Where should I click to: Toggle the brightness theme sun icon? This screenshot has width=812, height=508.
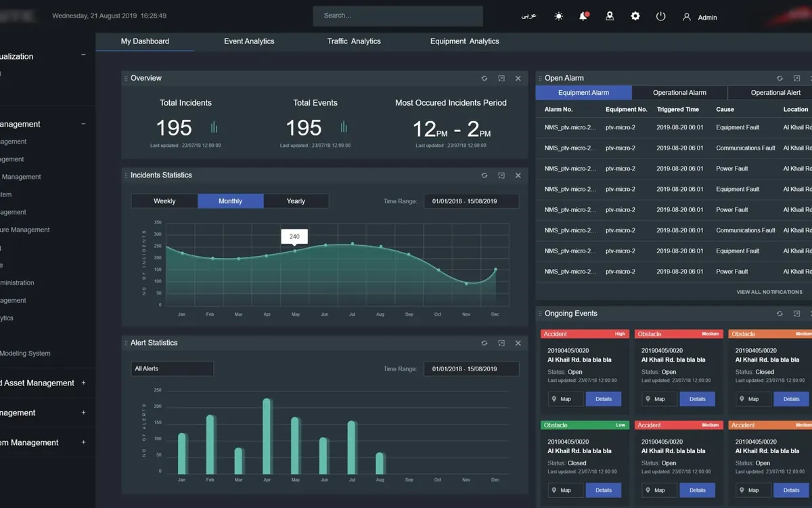[558, 16]
